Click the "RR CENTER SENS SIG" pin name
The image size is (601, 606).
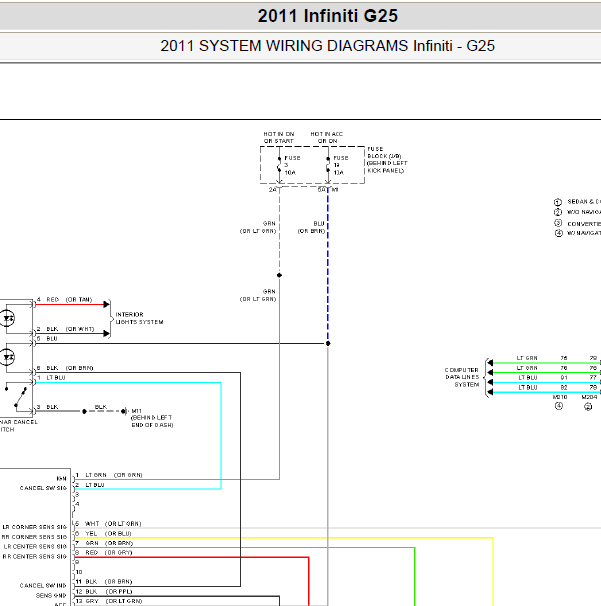(34, 557)
